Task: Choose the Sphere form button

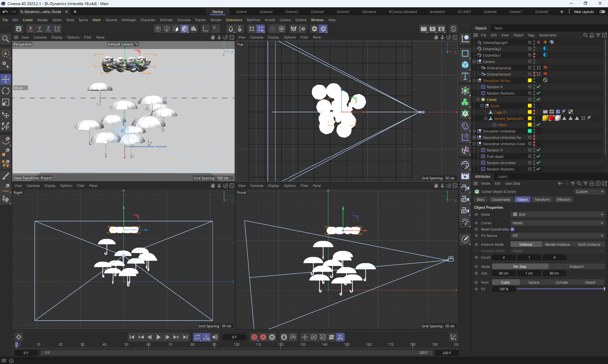Action: pyautogui.click(x=534, y=282)
